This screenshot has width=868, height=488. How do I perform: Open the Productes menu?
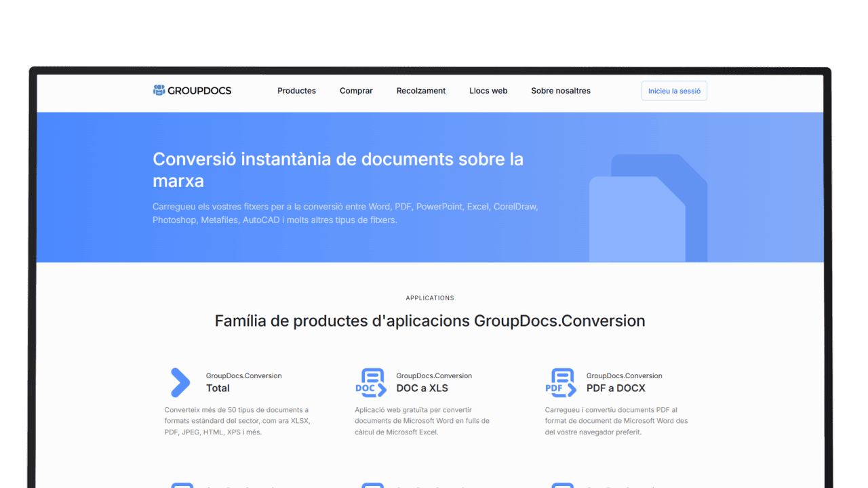tap(296, 91)
